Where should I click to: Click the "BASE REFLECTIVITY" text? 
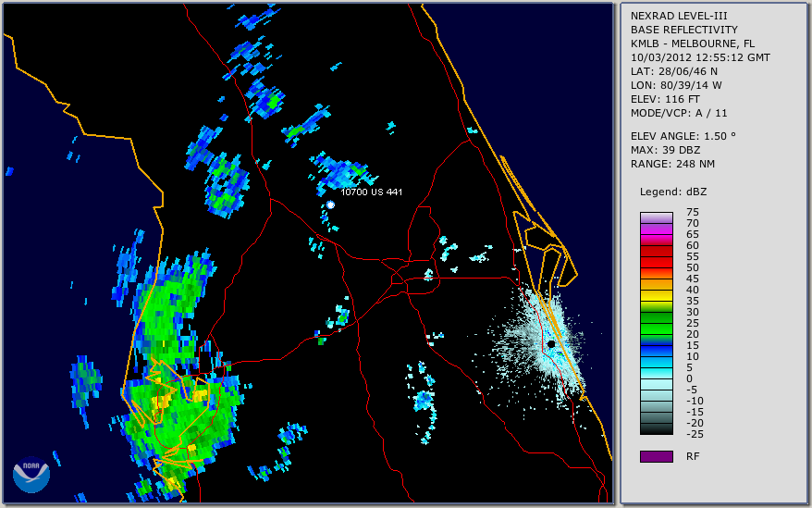684,30
